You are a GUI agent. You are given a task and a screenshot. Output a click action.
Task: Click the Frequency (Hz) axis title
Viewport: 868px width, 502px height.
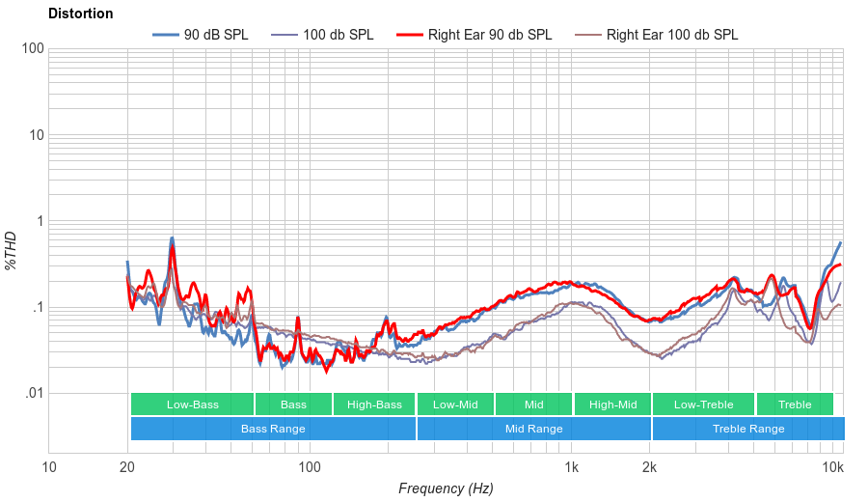[446, 488]
